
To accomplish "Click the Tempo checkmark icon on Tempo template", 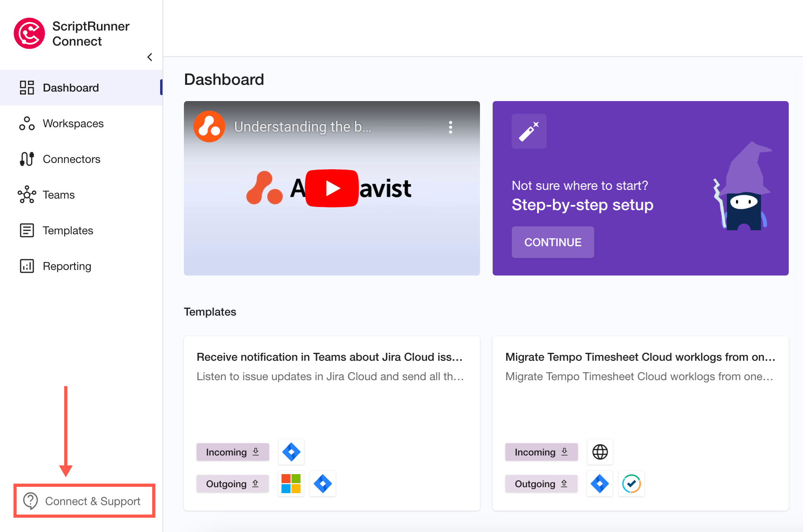I will click(x=631, y=484).
